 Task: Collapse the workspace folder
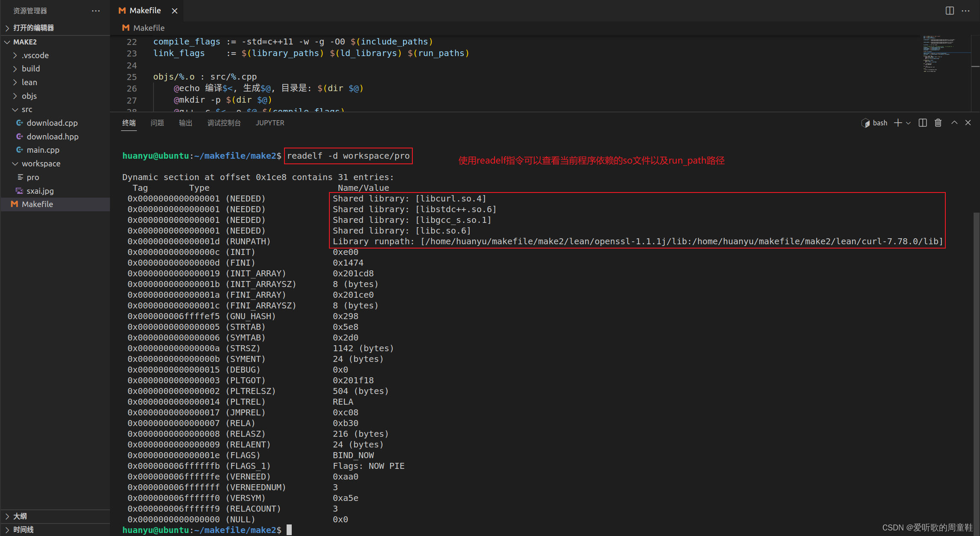pos(41,163)
